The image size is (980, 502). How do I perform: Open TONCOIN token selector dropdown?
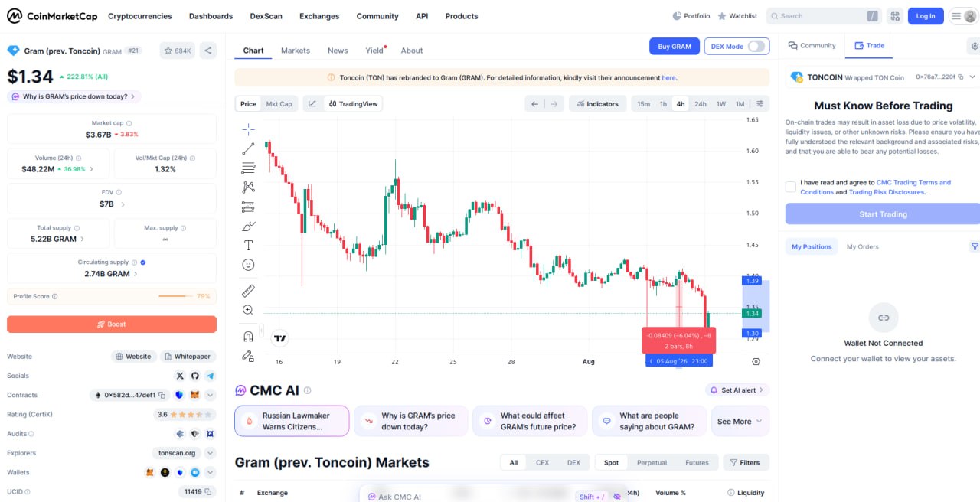972,77
